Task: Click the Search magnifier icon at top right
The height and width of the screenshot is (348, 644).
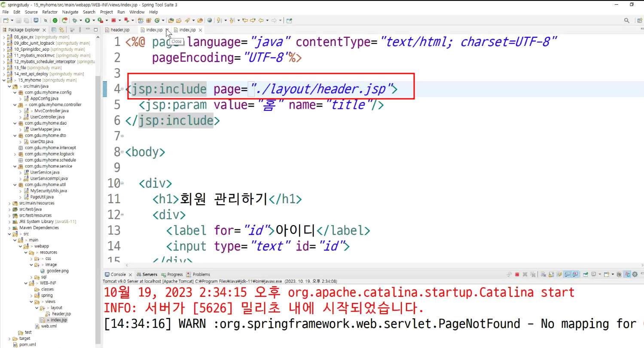Action: pos(627,20)
